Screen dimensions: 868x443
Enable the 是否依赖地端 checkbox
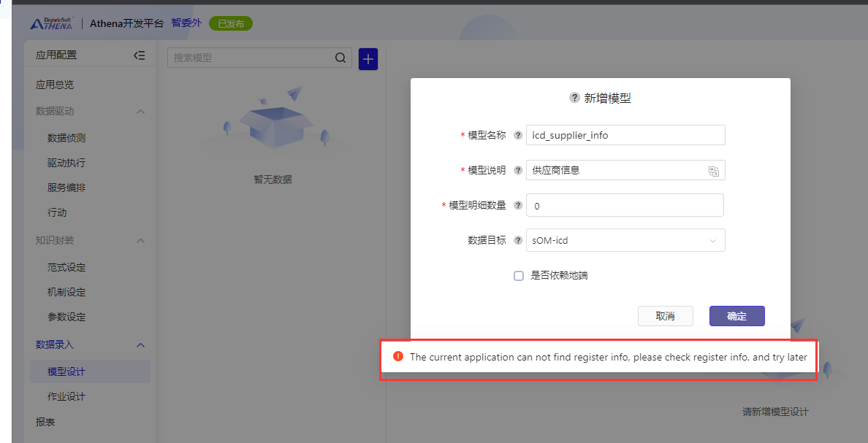[x=519, y=276]
